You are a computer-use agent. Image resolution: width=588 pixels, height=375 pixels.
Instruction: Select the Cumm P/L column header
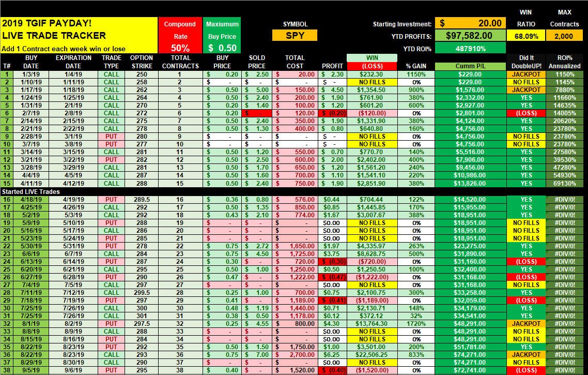pyautogui.click(x=470, y=66)
